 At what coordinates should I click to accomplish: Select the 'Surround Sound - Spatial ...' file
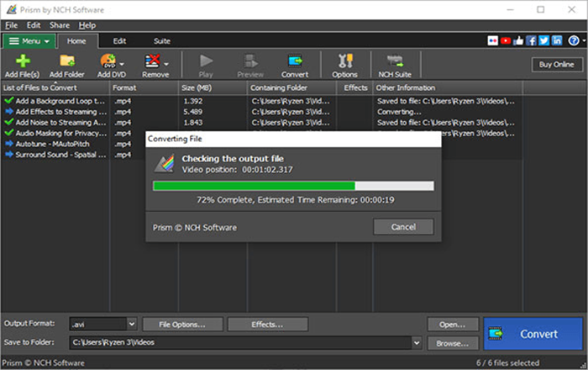[60, 155]
